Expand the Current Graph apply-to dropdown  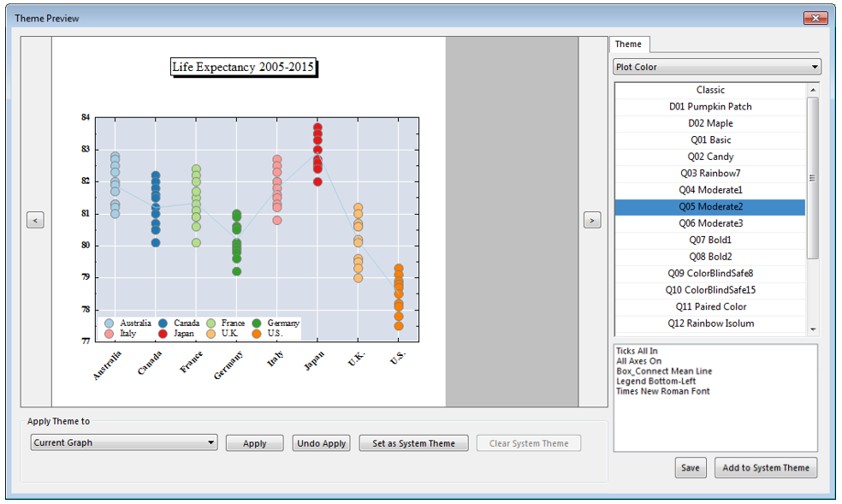(124, 442)
